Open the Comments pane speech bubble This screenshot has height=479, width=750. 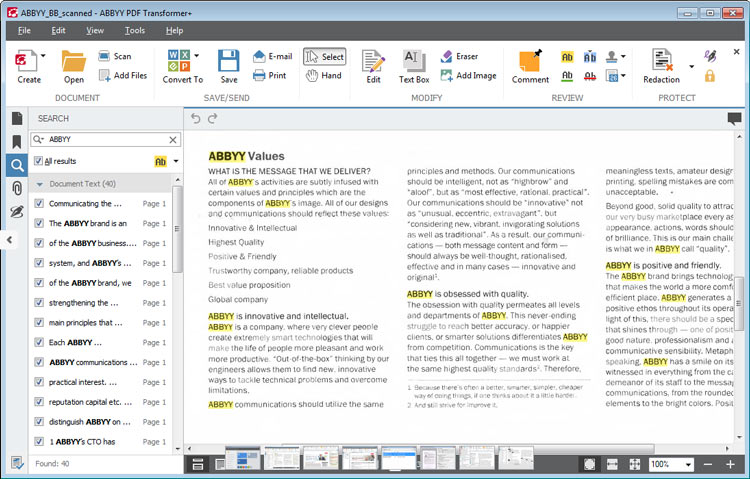[734, 118]
